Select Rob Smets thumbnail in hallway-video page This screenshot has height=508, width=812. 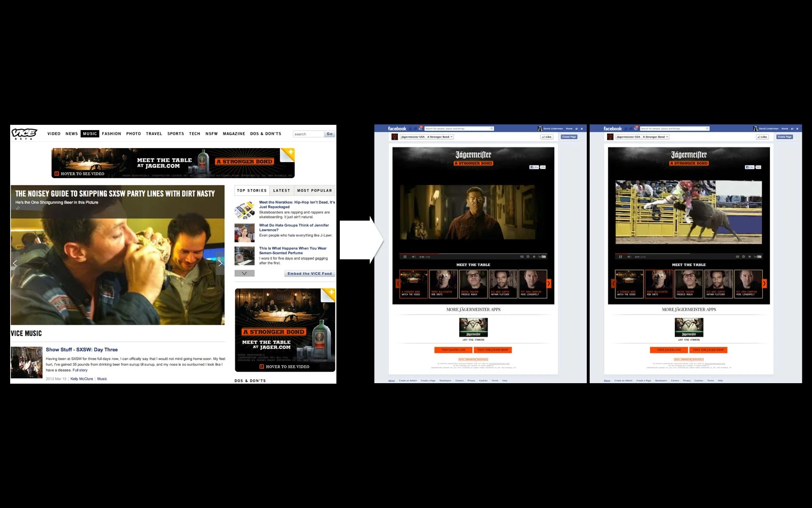443,284
